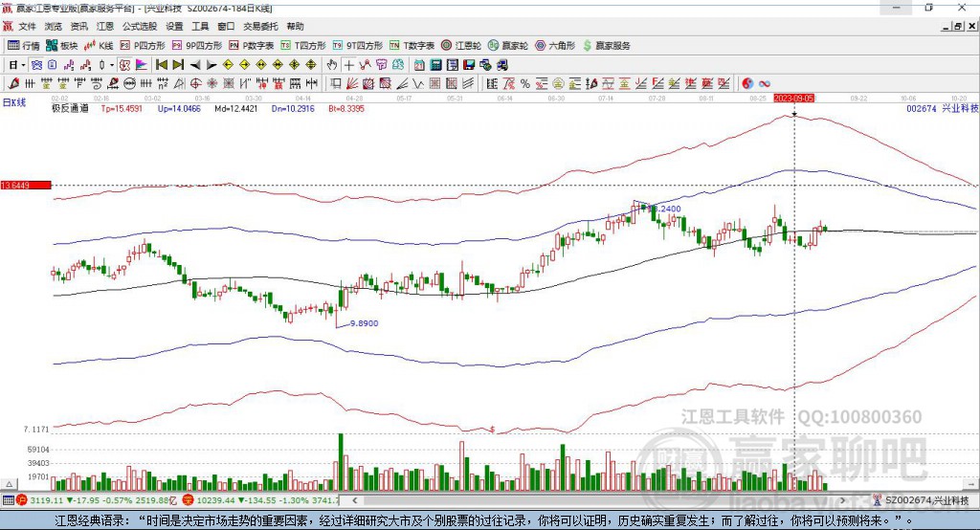Select the red pencil drawing tool
This screenshot has height=530, width=980.
click(x=13, y=83)
